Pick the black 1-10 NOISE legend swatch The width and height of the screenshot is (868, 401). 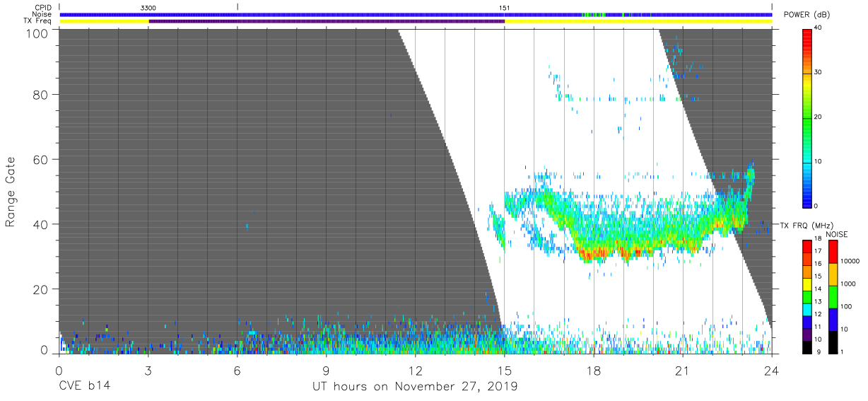(x=833, y=342)
